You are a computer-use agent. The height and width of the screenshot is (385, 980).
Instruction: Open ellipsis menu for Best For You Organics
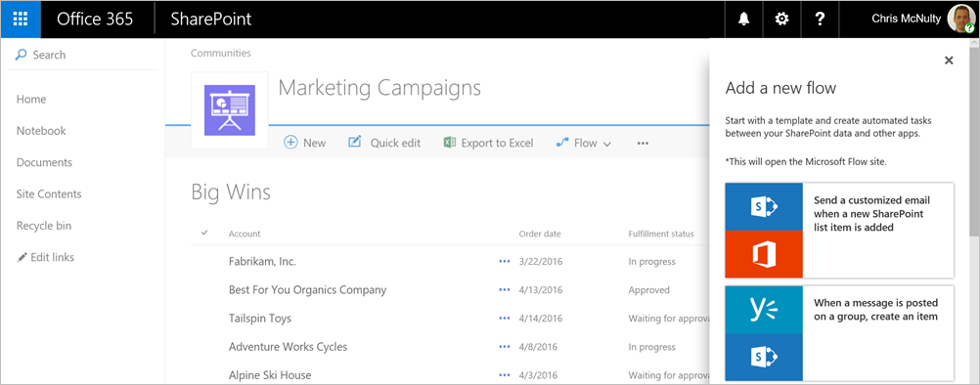click(505, 290)
